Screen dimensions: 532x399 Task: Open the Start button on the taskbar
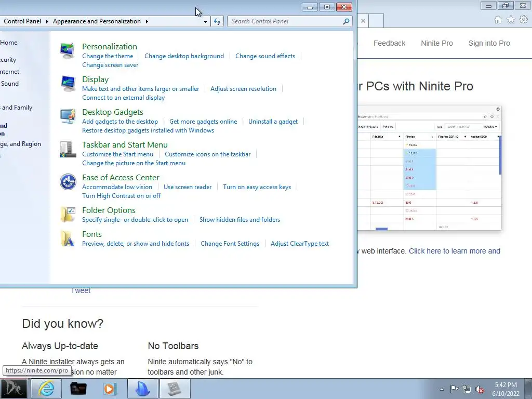14,389
